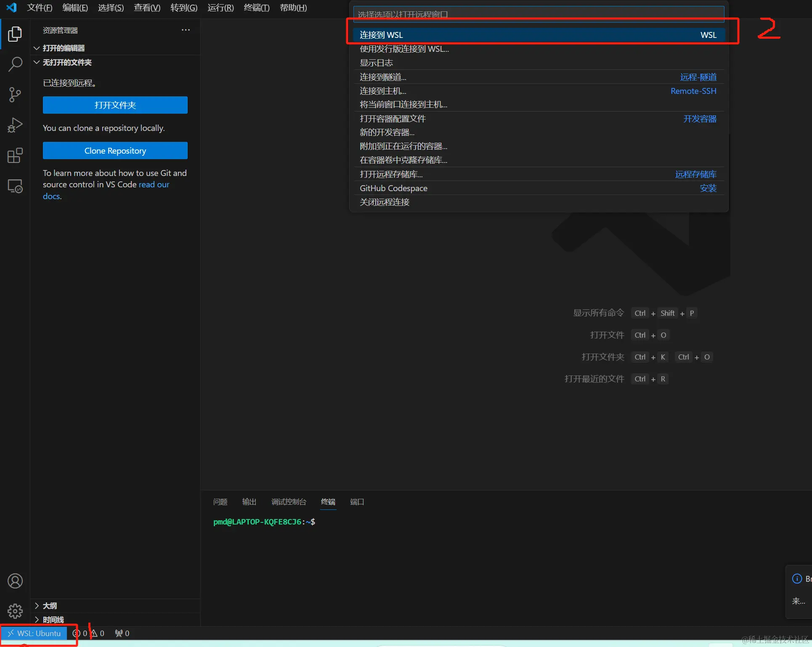
Task: Open the read our docs link
Action: (154, 185)
